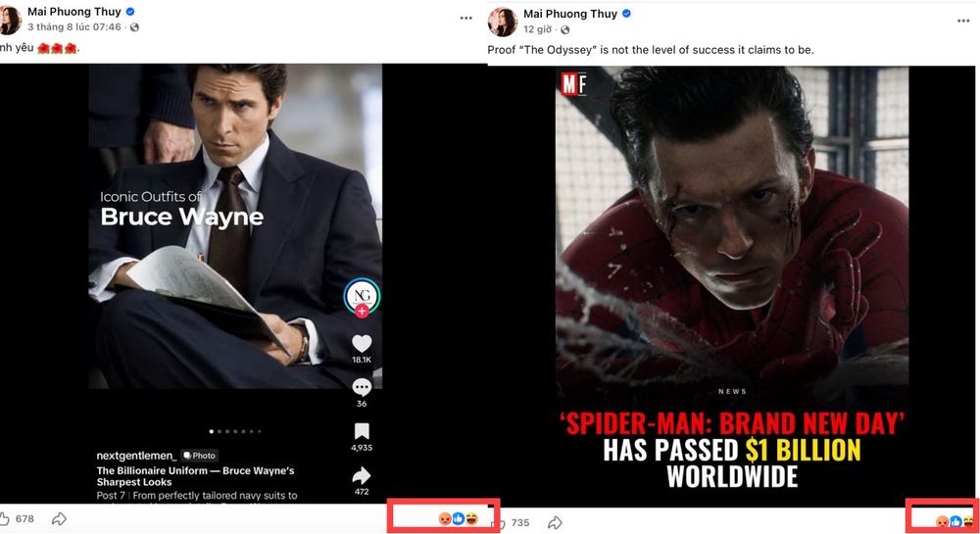Click the nextgentlemen_ username in caption
This screenshot has height=534, width=980.
pyautogui.click(x=136, y=456)
